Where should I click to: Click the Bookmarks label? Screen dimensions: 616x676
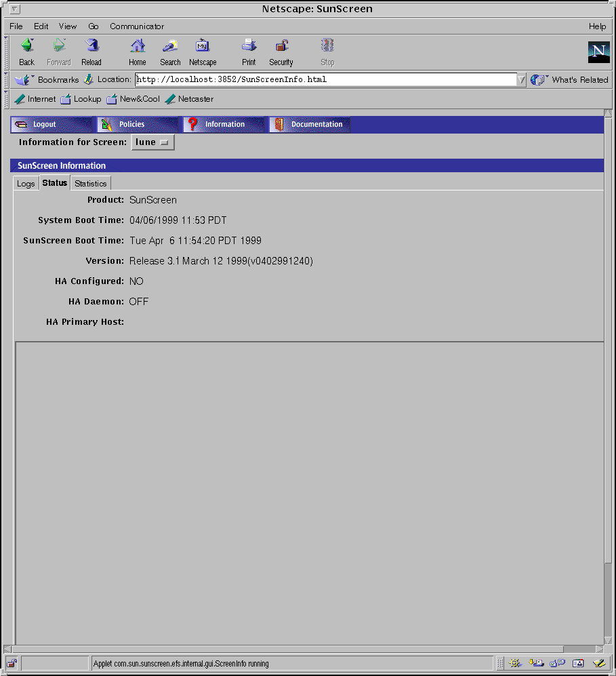pyautogui.click(x=58, y=80)
